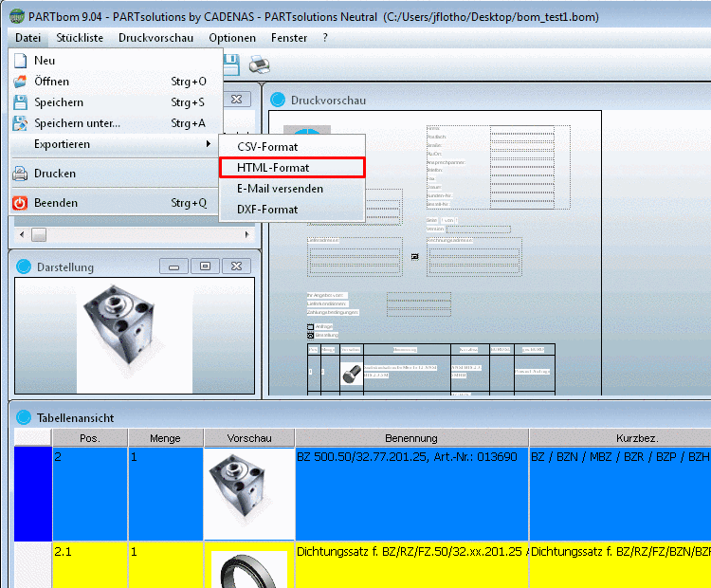
Task: Select CSV-Format export option
Action: [292, 147]
